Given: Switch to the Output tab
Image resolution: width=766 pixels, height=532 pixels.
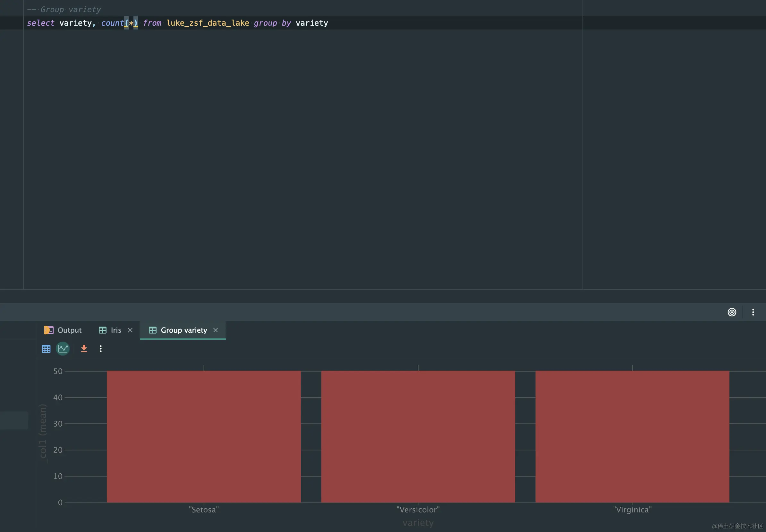Looking at the screenshot, I should 63,330.
